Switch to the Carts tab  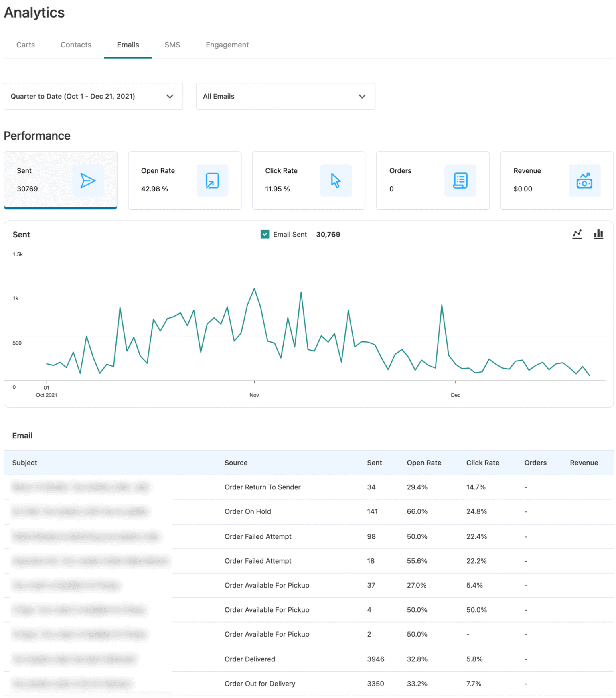pyautogui.click(x=26, y=45)
